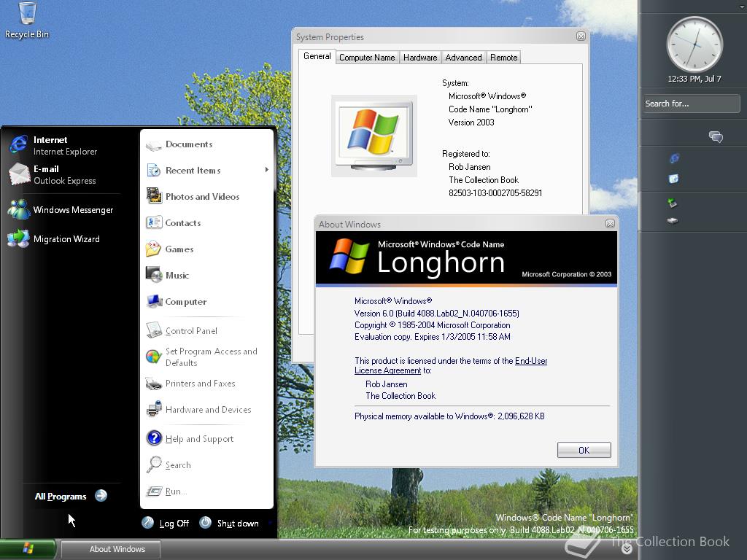Open the Recycle Bin desktop icon
The width and height of the screenshot is (747, 560).
point(27,21)
